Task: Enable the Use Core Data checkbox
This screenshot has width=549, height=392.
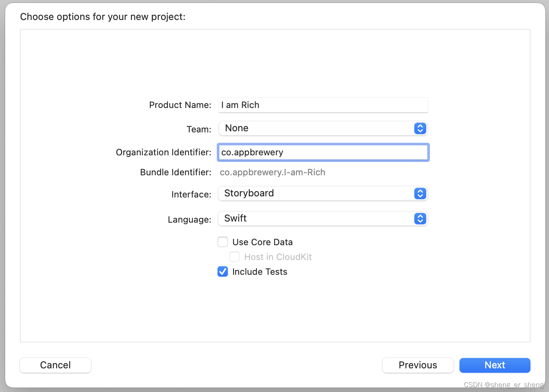Action: pos(223,242)
